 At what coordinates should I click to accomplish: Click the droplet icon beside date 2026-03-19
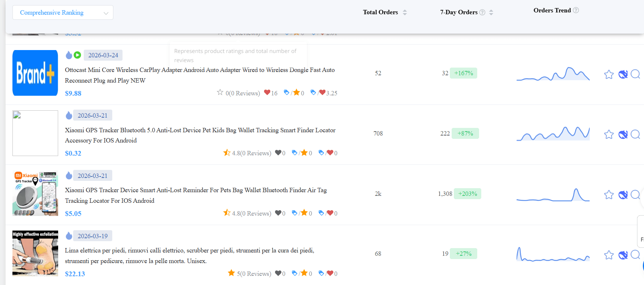pos(69,236)
